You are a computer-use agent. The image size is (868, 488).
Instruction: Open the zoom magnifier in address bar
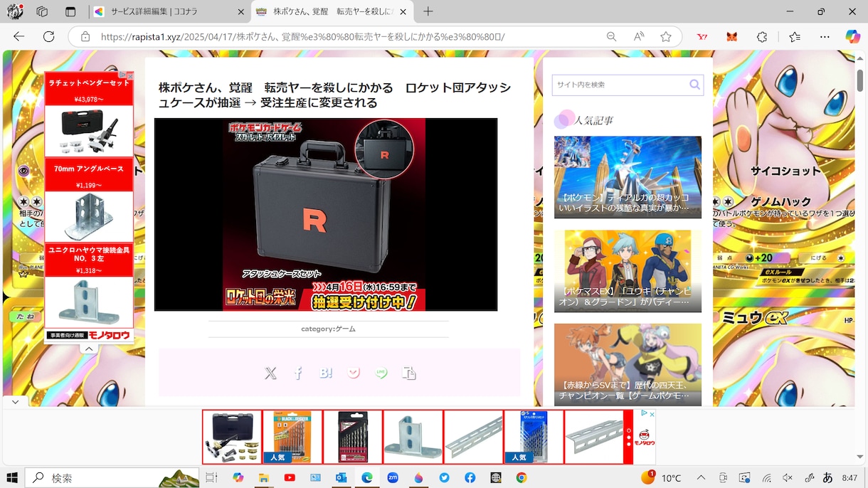tap(611, 36)
